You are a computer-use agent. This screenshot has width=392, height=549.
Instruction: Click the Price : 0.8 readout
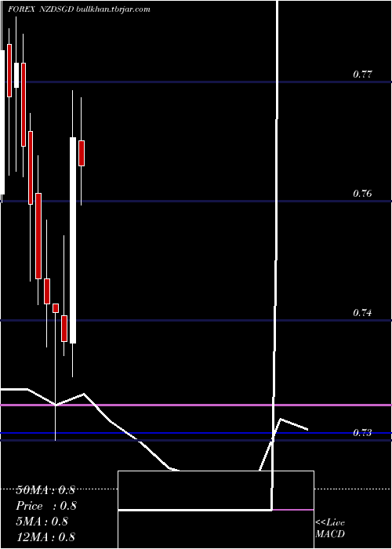45,506
